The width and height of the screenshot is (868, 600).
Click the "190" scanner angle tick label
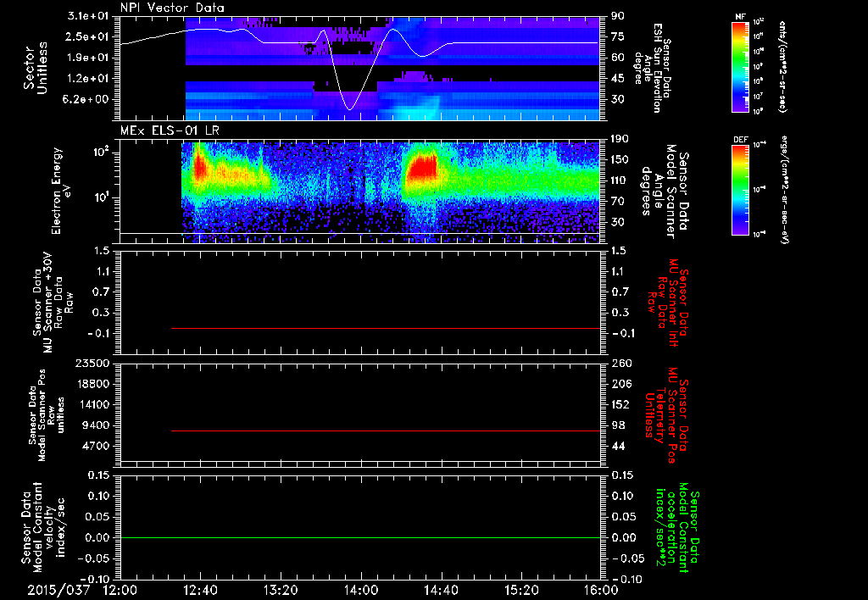[x=620, y=139]
